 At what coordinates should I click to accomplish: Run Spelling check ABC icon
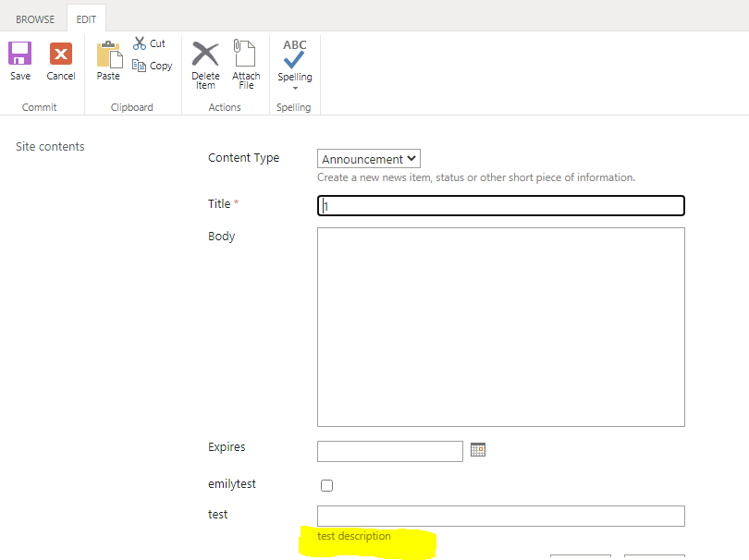[x=294, y=54]
